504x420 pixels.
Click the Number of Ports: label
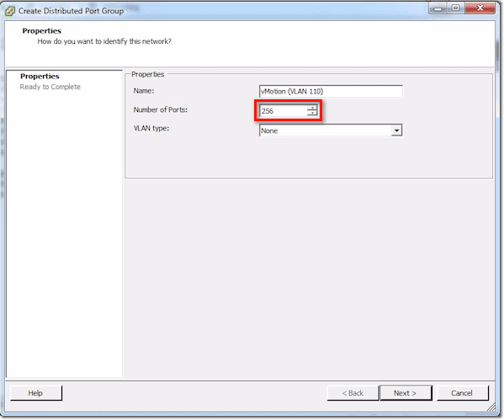tap(161, 110)
